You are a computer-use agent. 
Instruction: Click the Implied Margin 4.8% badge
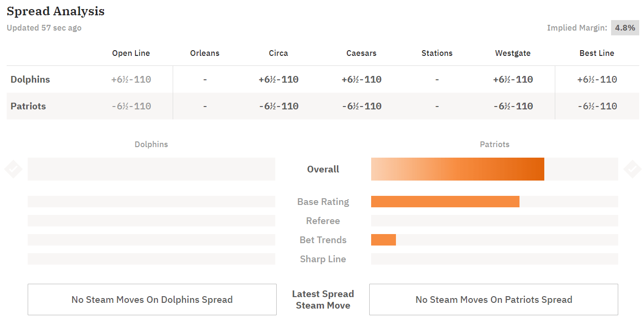click(625, 28)
